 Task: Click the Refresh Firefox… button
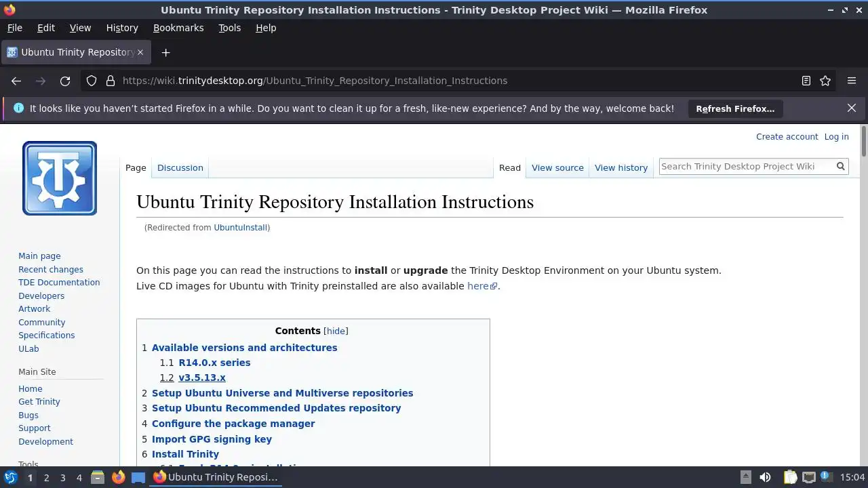[x=735, y=108]
